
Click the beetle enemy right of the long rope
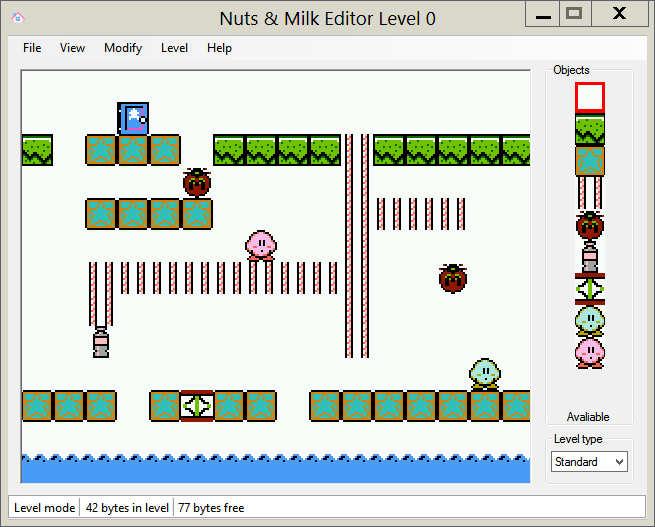click(453, 278)
